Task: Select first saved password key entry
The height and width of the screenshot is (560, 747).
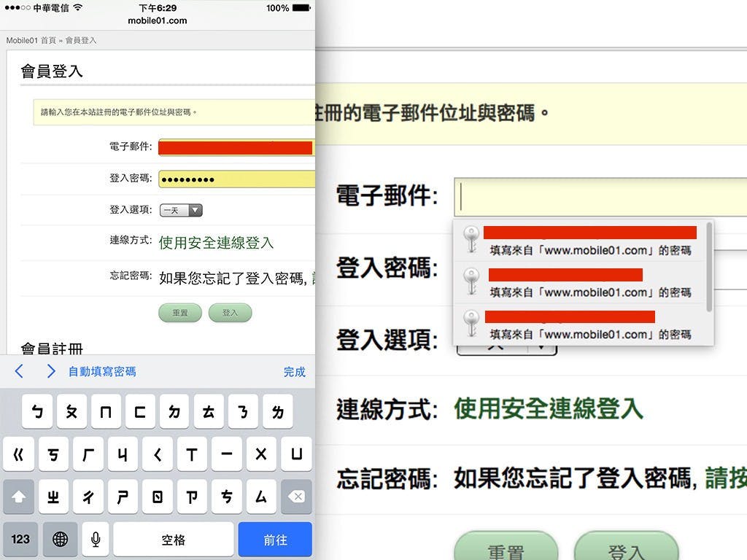Action: (579, 241)
